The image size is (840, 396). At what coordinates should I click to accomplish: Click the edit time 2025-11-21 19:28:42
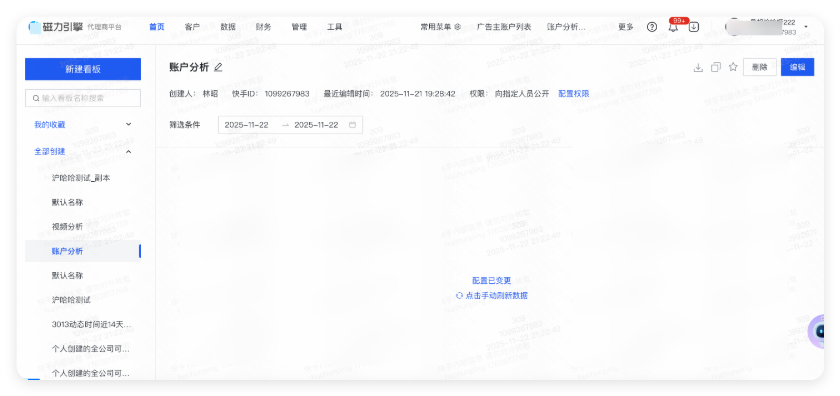click(418, 94)
